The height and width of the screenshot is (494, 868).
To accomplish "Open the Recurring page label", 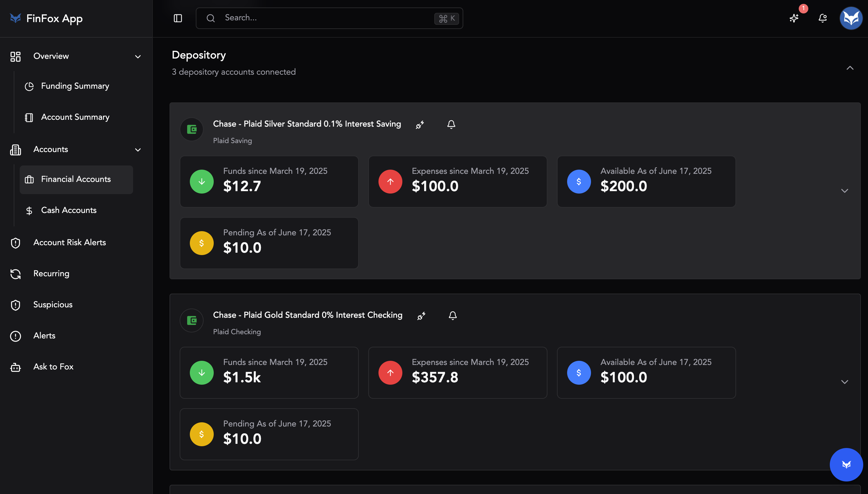I will click(51, 274).
